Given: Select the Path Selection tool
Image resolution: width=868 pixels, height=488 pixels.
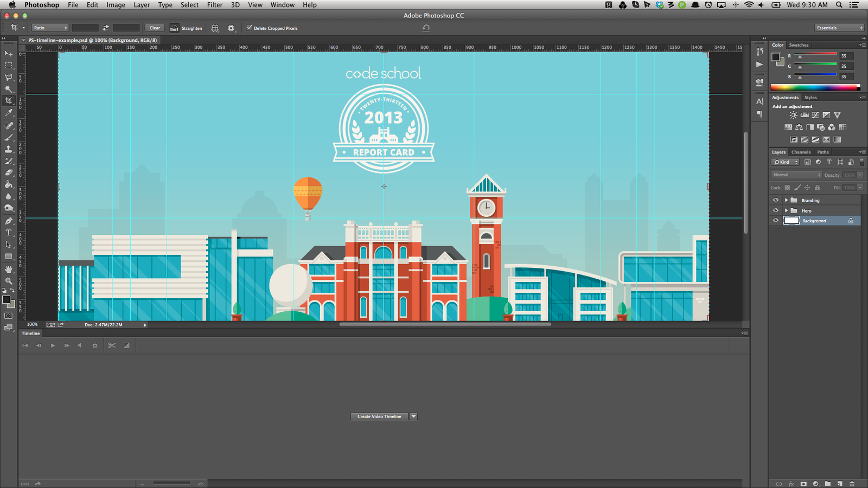Looking at the screenshot, I should tap(9, 245).
